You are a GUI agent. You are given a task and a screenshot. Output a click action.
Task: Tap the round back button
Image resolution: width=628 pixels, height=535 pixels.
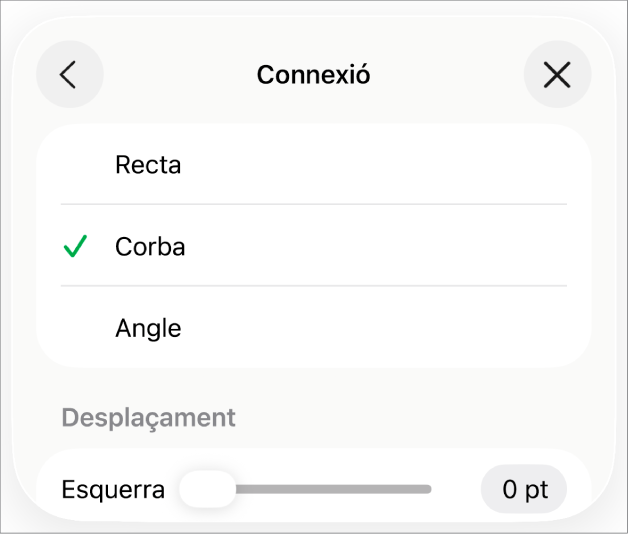pyautogui.click(x=70, y=74)
